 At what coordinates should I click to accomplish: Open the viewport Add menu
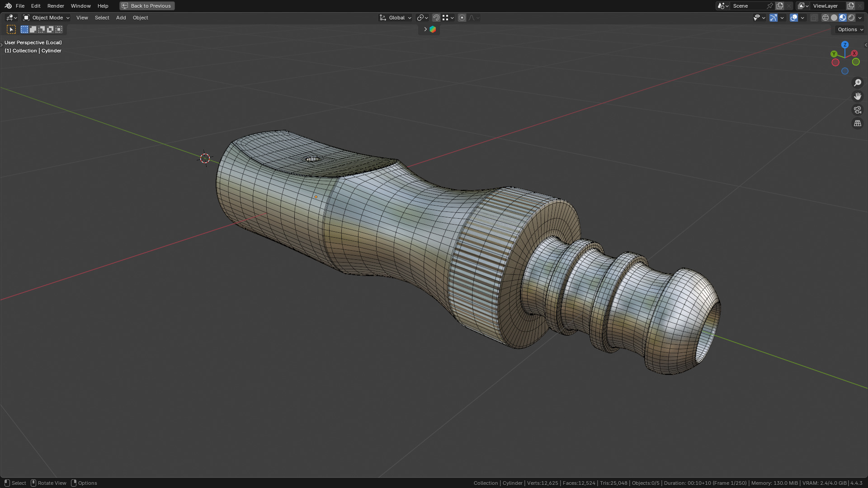click(x=121, y=18)
